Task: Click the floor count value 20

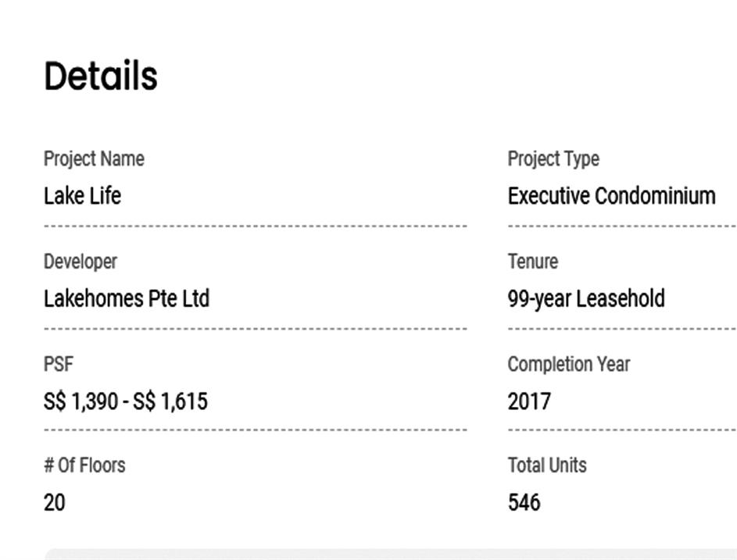Action: (55, 502)
